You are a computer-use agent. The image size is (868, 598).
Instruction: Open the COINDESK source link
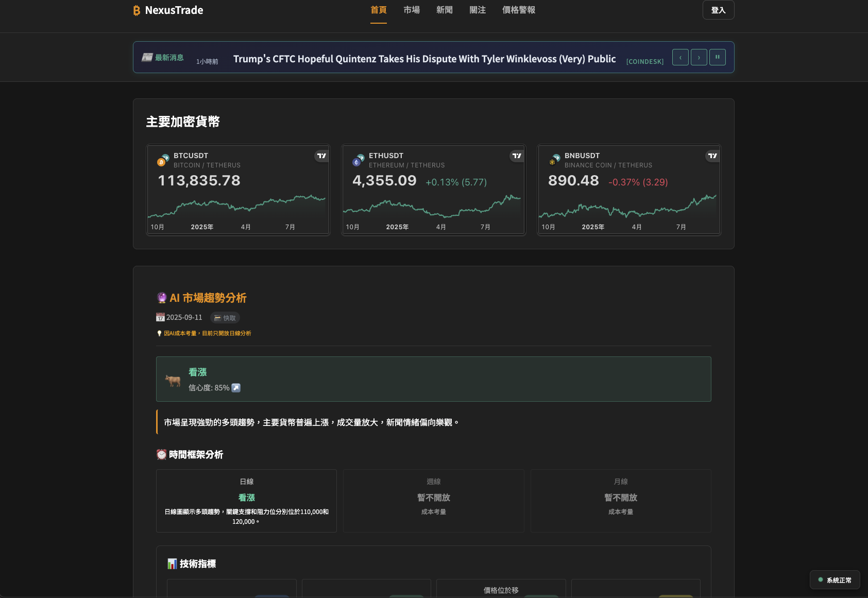pyautogui.click(x=644, y=61)
